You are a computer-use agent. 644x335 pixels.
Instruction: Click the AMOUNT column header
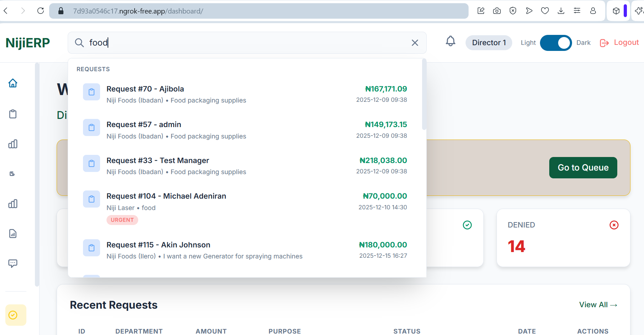click(x=211, y=331)
